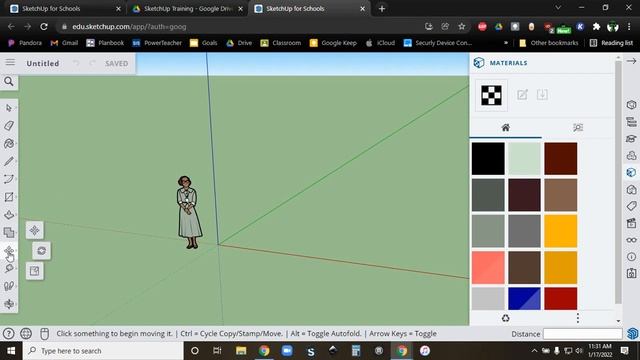Select the Rectangle shape tool
The image size is (640, 360).
[x=9, y=197]
